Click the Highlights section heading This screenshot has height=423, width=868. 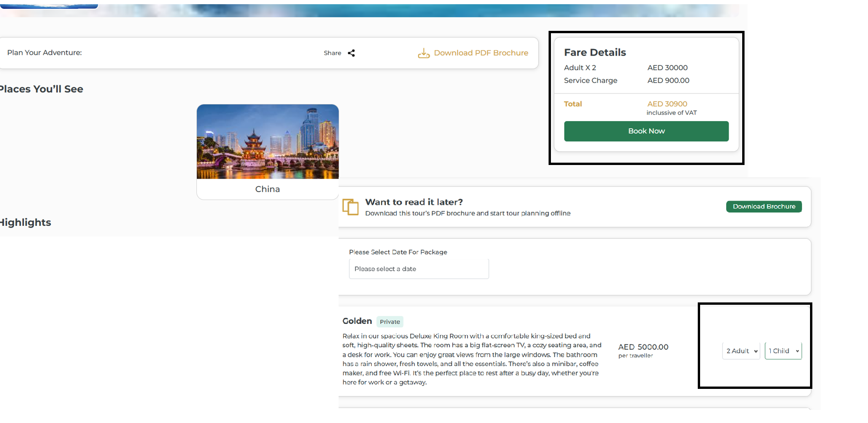click(x=25, y=222)
